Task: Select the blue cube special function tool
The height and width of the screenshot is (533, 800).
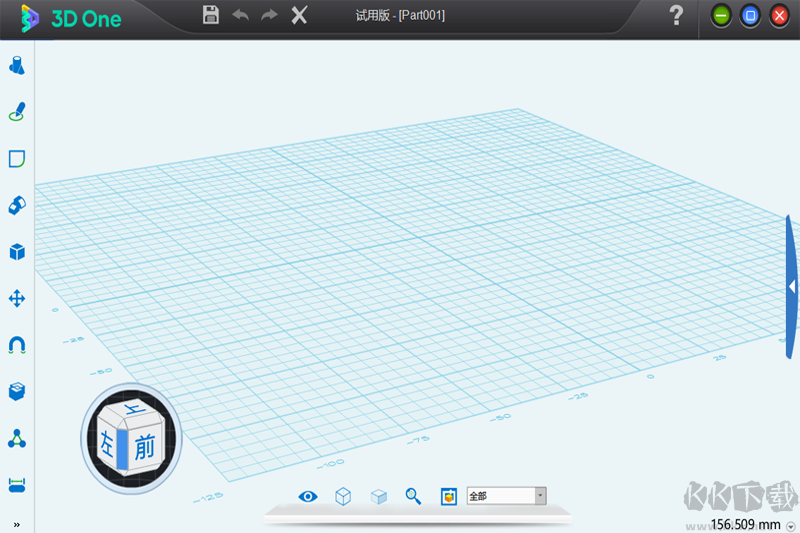Action: tap(16, 251)
